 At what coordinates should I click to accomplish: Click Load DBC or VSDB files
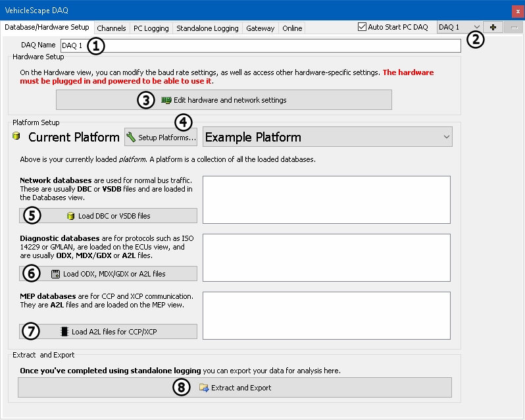tap(109, 216)
